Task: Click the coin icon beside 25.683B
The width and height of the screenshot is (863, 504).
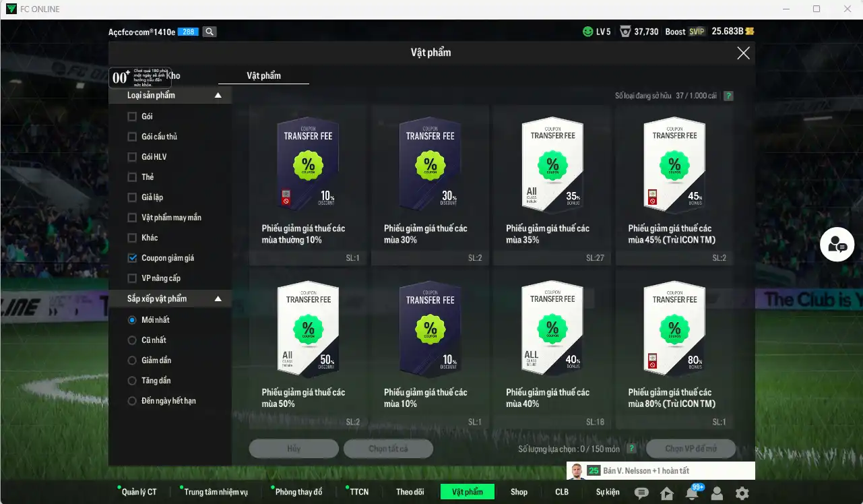Action: (749, 32)
